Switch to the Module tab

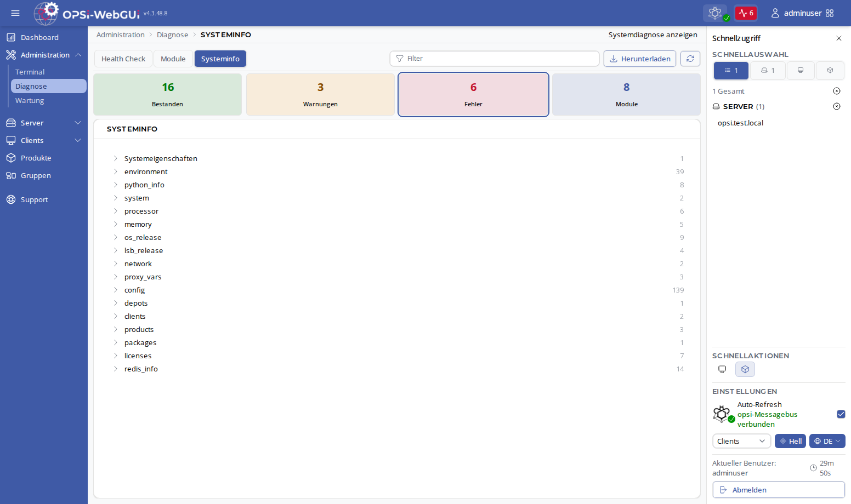tap(173, 59)
